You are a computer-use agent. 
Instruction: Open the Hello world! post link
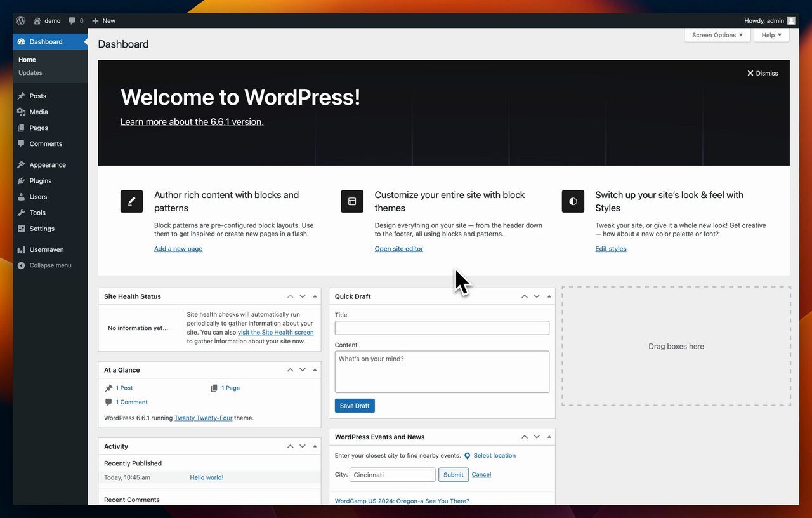pyautogui.click(x=207, y=477)
